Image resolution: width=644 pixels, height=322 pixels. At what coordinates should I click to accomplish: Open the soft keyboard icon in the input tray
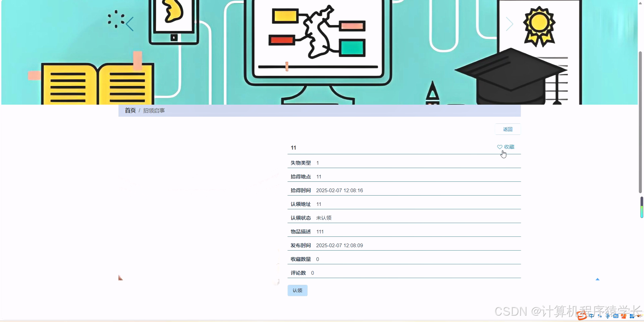coord(616,316)
